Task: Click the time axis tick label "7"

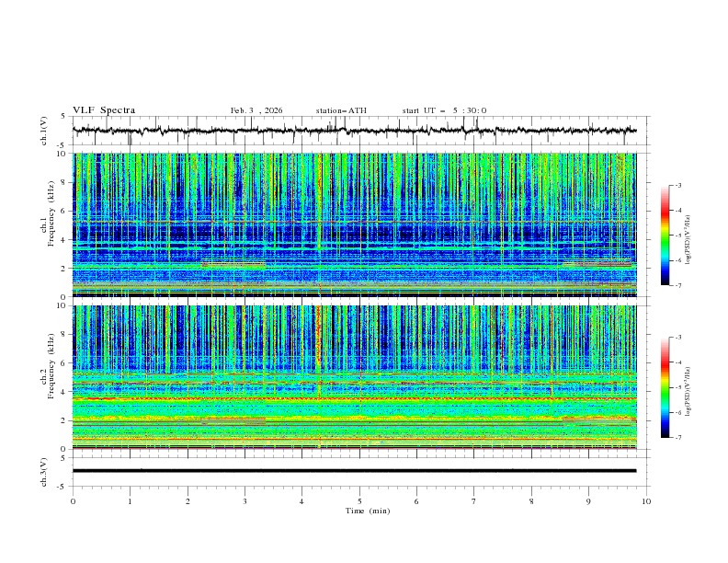Action: coord(474,501)
